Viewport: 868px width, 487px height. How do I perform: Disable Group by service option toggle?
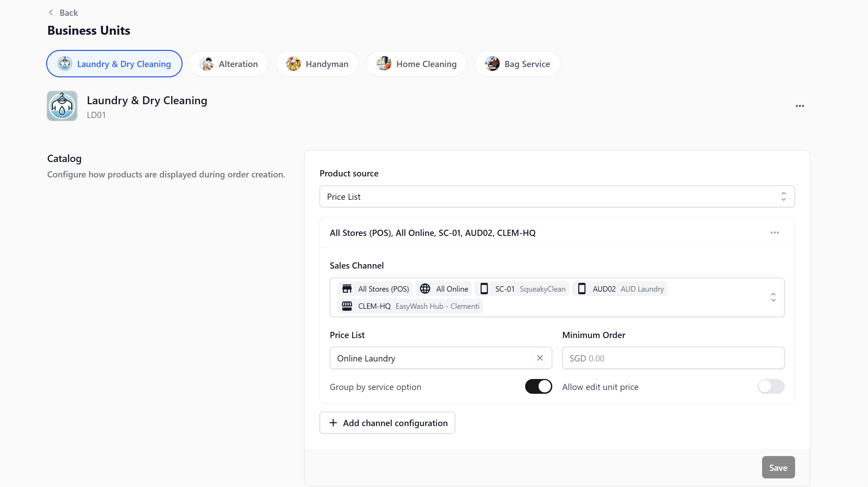tap(538, 387)
